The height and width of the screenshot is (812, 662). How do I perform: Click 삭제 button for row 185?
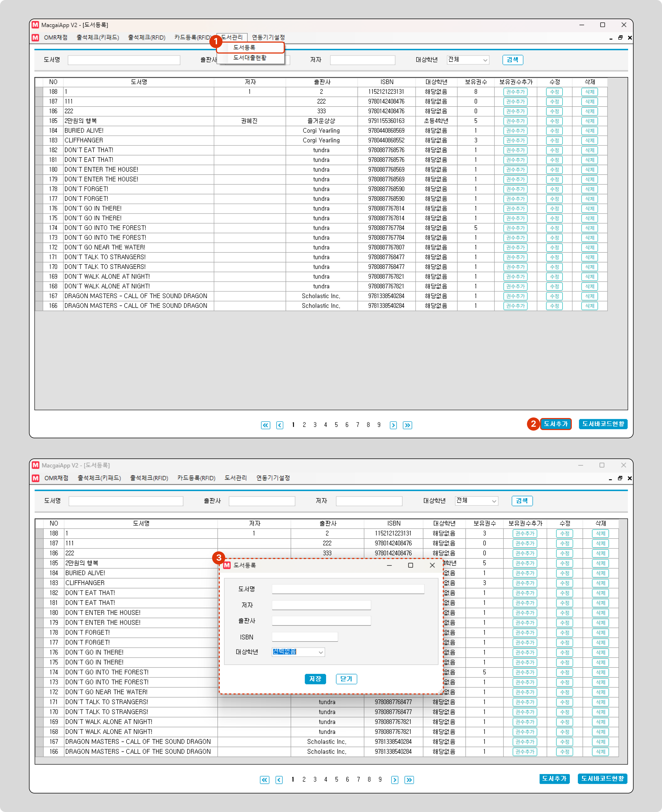[589, 121]
